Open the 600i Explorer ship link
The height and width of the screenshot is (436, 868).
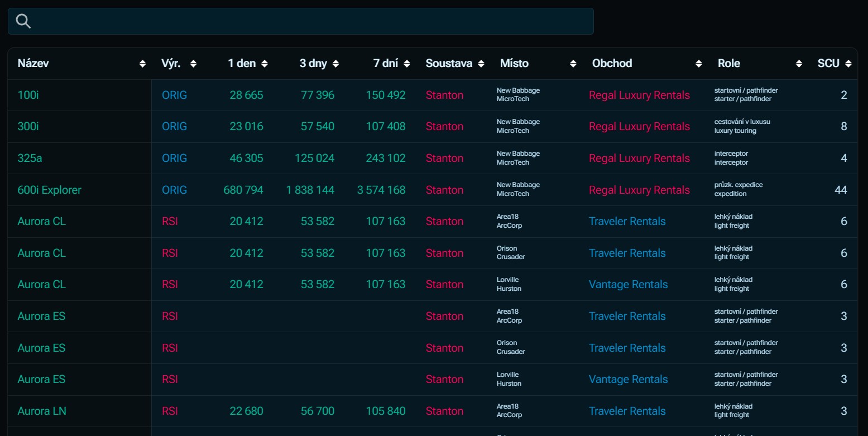49,190
